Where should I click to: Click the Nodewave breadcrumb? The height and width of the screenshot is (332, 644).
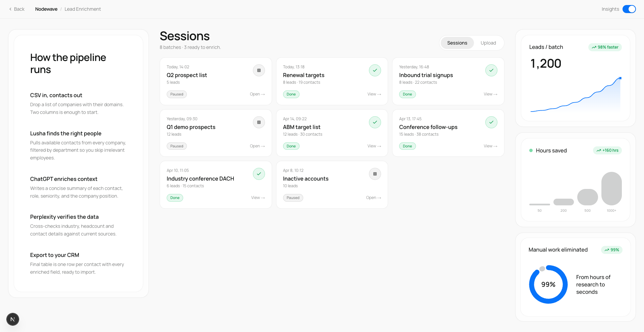pos(46,9)
